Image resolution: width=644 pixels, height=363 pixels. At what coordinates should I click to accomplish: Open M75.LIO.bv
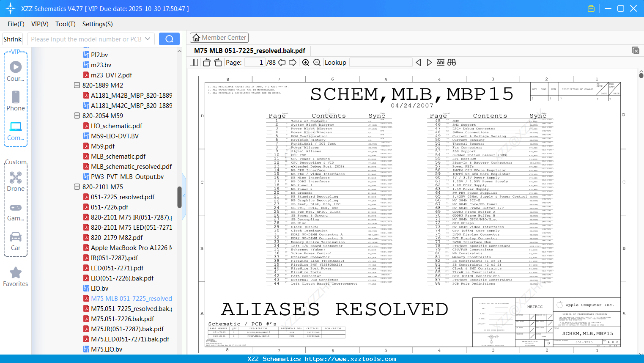(x=107, y=349)
